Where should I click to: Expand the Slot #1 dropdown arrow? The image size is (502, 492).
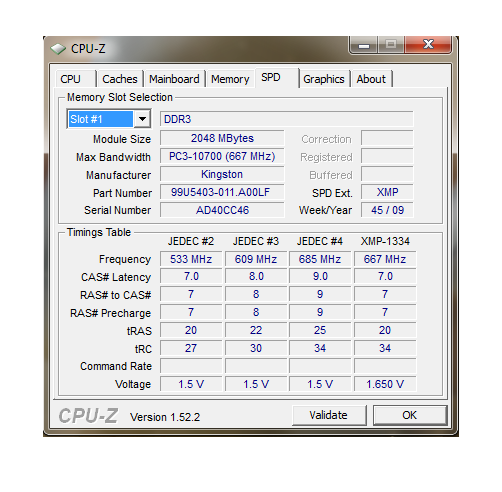(x=142, y=119)
